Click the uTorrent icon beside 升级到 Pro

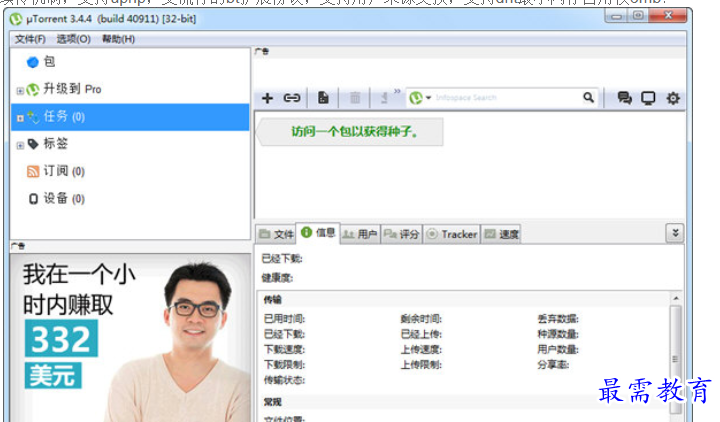[33, 90]
